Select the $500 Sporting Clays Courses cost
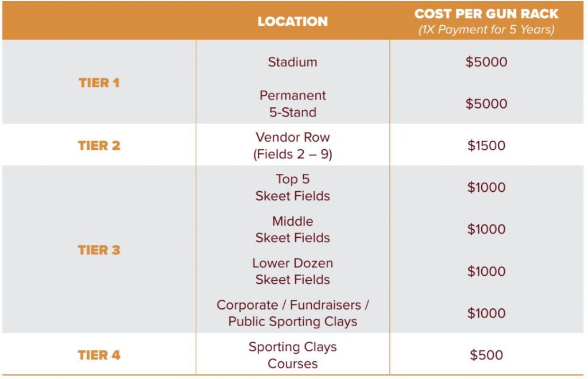This screenshot has width=588, height=379. [x=486, y=355]
